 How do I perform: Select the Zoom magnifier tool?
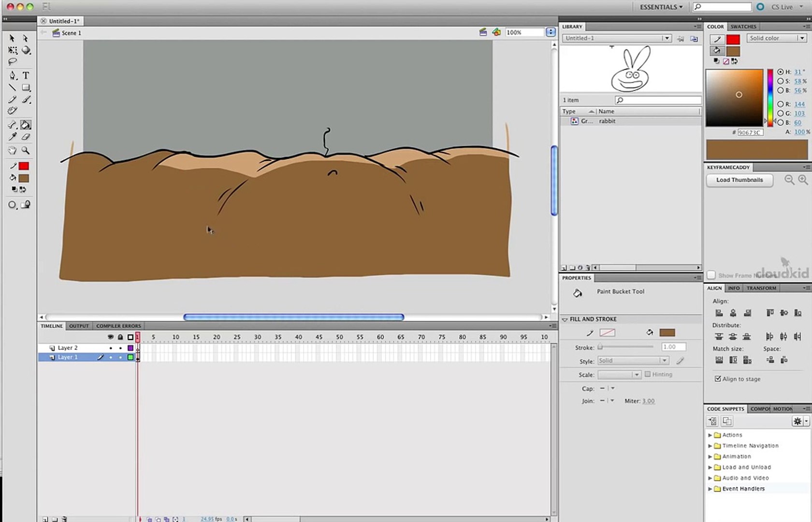click(x=26, y=151)
